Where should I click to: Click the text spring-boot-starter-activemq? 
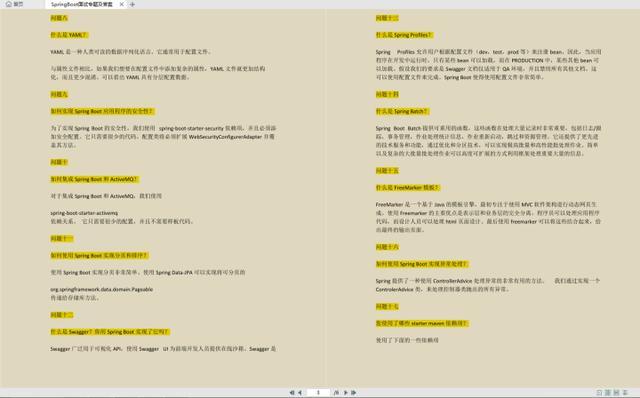pos(84,213)
